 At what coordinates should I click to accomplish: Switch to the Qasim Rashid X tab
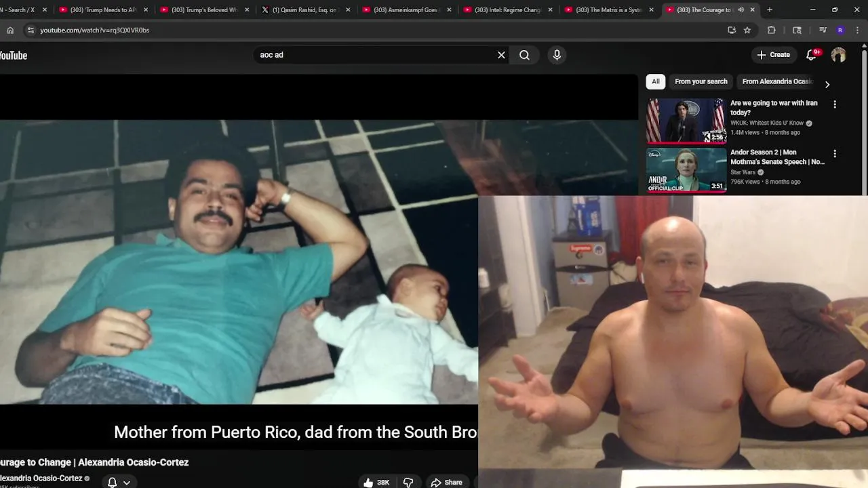(304, 10)
